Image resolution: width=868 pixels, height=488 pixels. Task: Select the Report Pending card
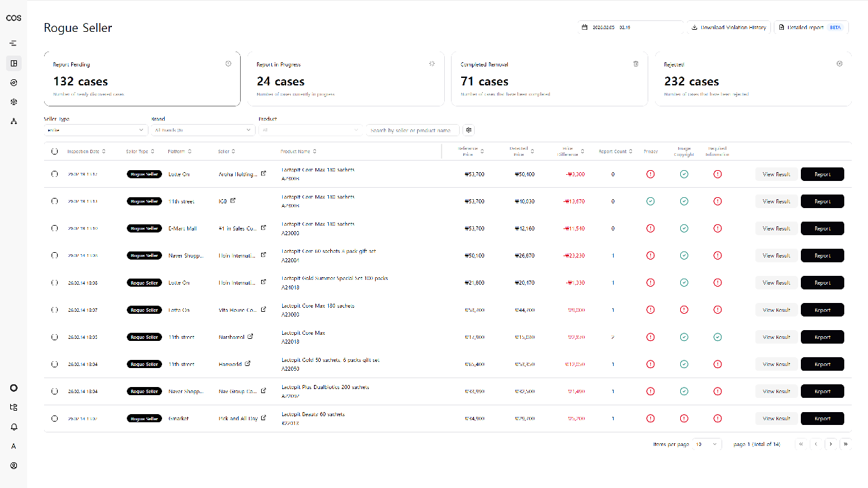point(142,79)
